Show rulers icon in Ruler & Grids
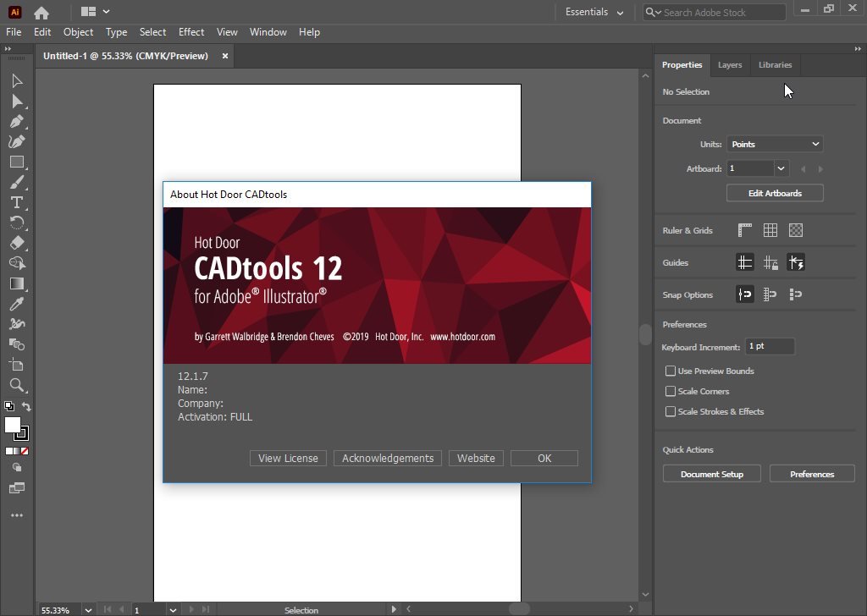Image resolution: width=867 pixels, height=616 pixels. (745, 230)
